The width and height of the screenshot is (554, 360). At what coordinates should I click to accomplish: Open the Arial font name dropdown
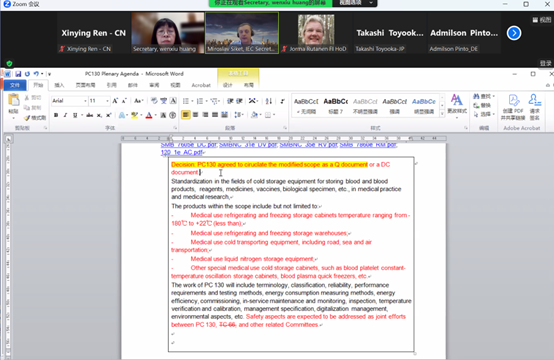(70, 101)
